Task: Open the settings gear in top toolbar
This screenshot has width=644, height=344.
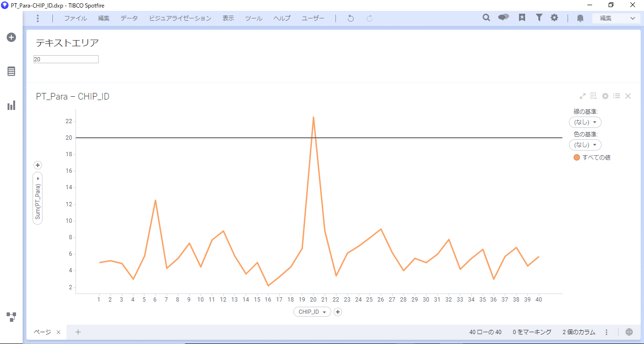Action: (x=554, y=17)
